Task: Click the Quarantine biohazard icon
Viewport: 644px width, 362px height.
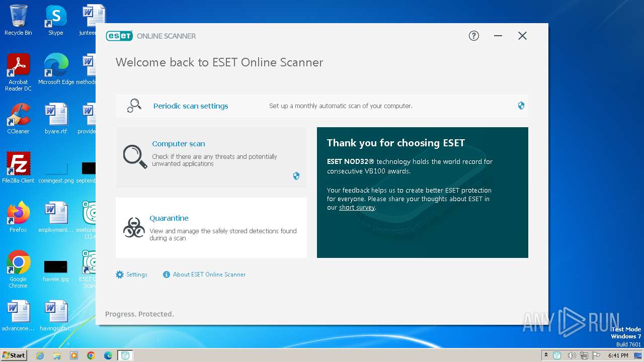Action: coord(134,228)
